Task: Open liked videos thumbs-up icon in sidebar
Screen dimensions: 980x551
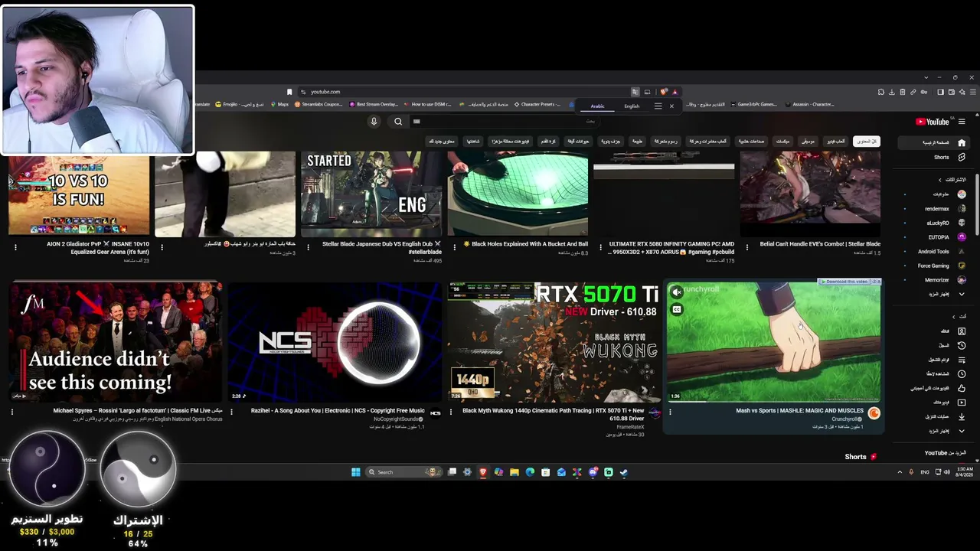Action: pos(962,388)
